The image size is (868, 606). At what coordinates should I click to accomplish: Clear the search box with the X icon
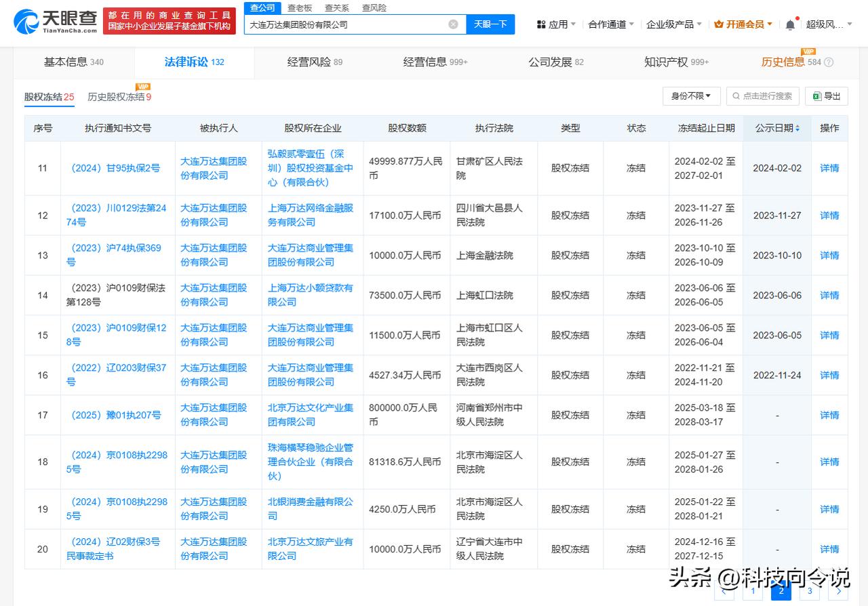pyautogui.click(x=453, y=24)
